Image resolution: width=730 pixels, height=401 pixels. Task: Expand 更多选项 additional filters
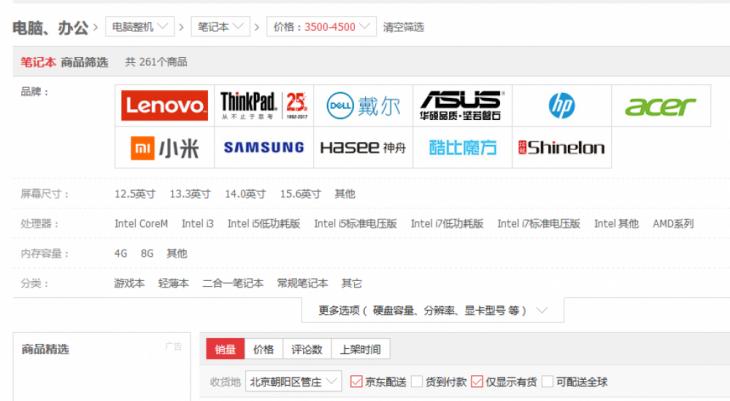tap(433, 310)
